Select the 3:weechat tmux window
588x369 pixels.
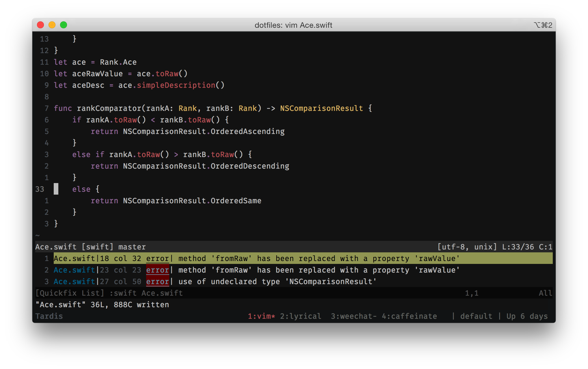[x=353, y=316]
